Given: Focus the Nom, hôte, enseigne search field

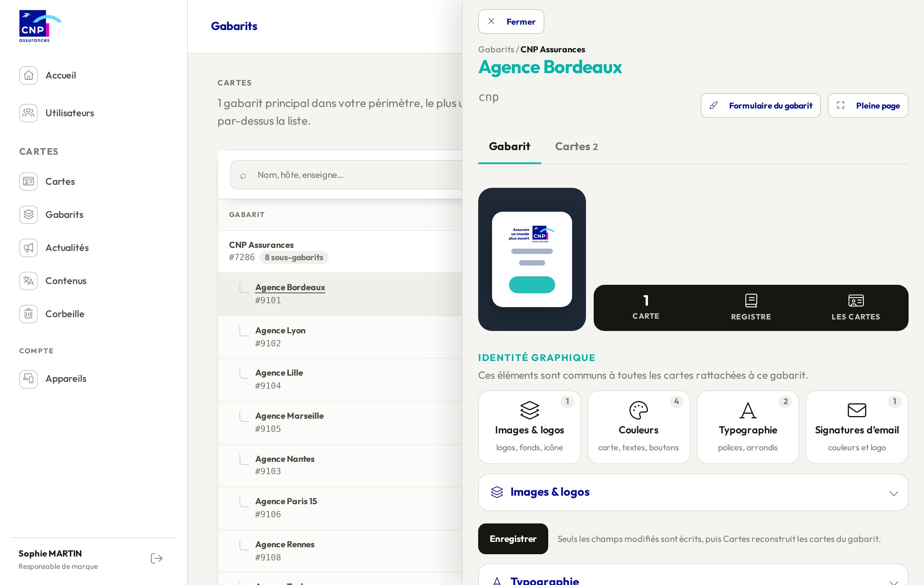Looking at the screenshot, I should click(x=346, y=175).
